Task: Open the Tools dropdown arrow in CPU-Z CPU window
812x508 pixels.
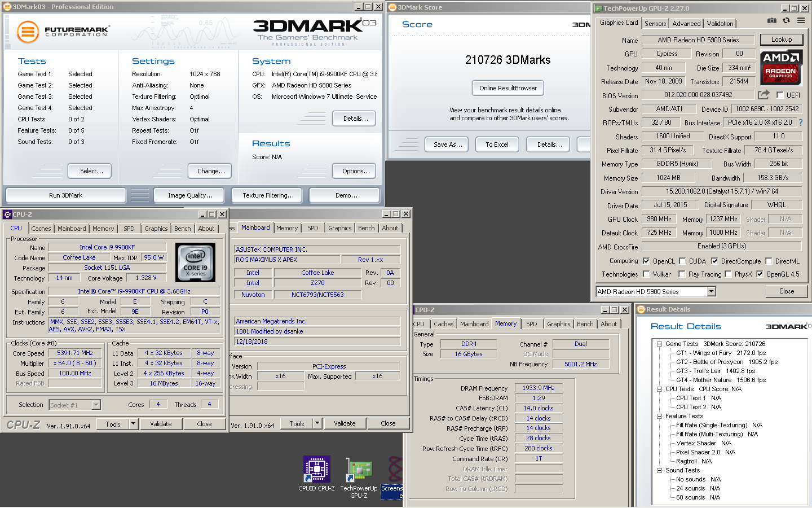Action: pos(134,424)
